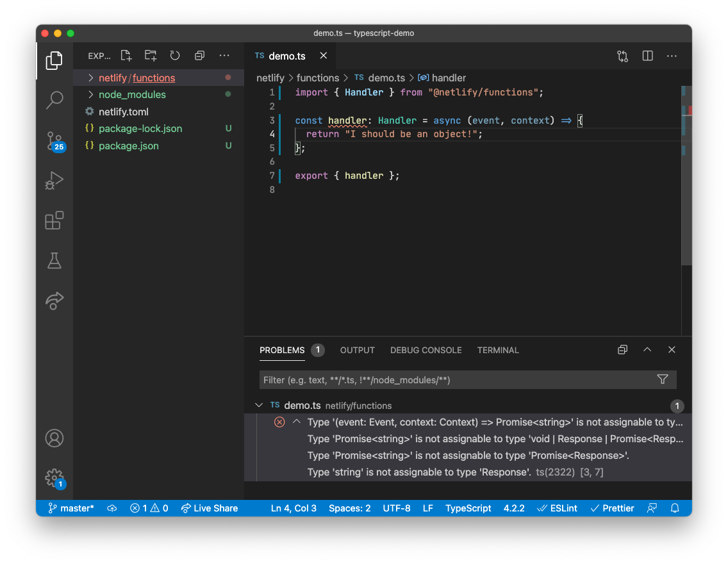Toggle maximized size of the Problems panel

(x=647, y=350)
